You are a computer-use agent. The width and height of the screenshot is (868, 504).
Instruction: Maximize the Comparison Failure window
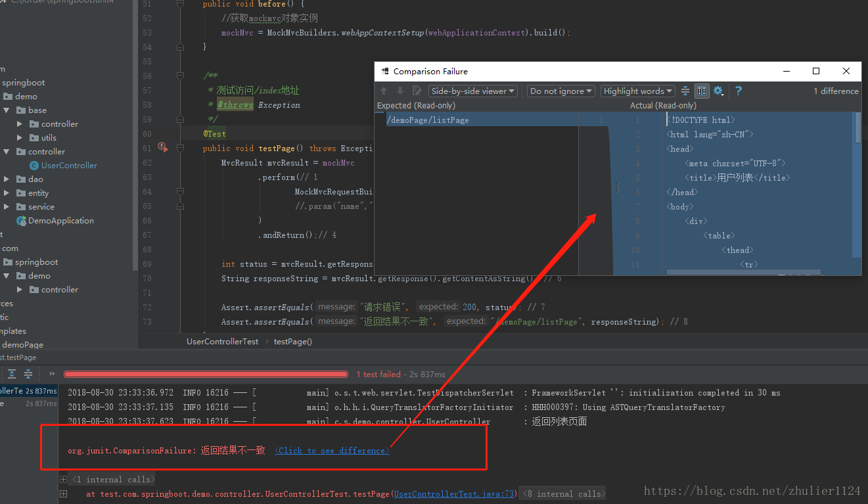816,71
